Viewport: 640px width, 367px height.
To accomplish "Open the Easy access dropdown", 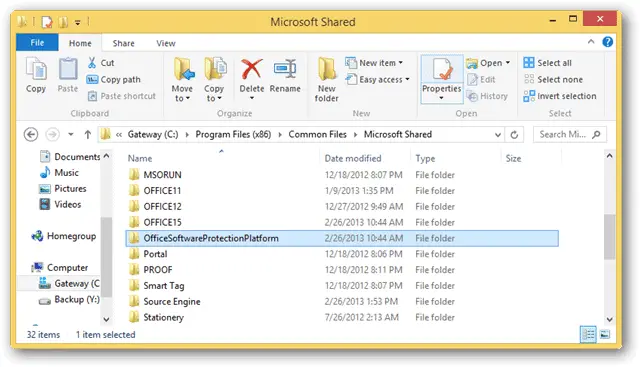I will 378,80.
